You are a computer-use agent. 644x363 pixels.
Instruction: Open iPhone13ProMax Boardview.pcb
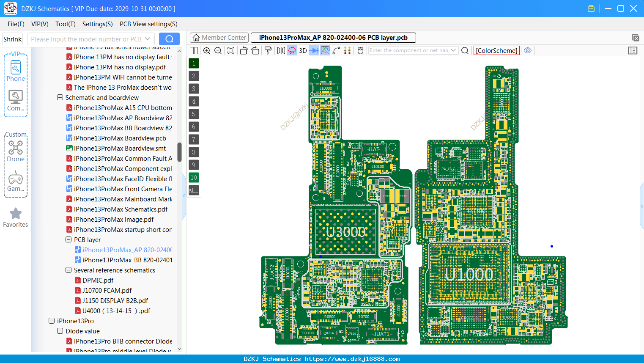[120, 138]
